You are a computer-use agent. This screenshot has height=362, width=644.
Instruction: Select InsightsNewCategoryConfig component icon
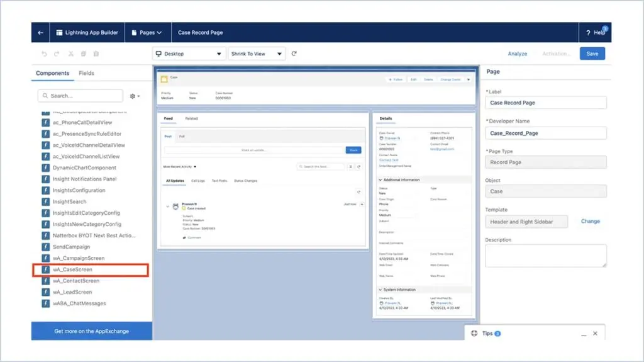point(45,224)
